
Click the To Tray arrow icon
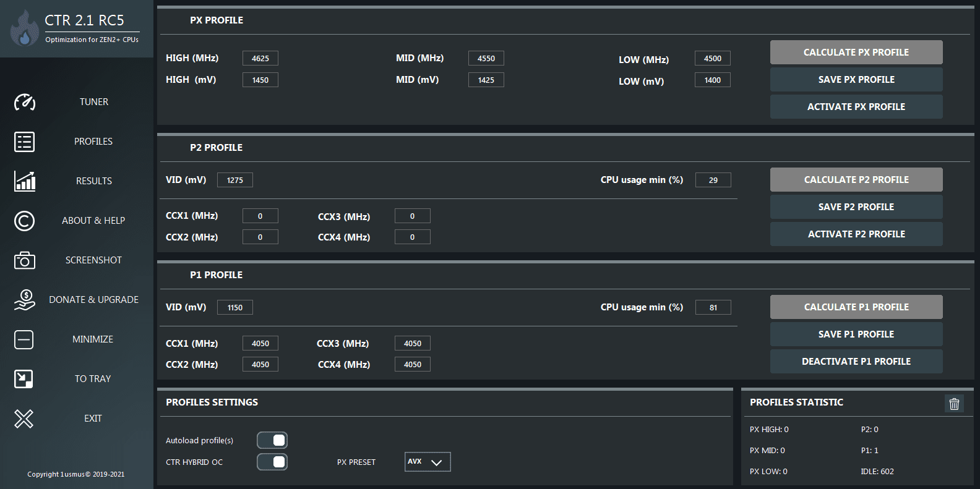tap(24, 379)
